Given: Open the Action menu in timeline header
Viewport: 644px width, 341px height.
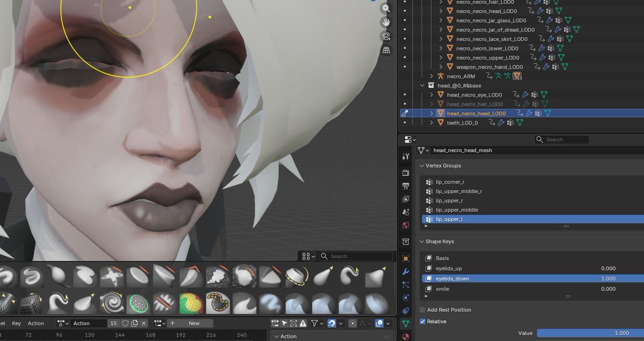Looking at the screenshot, I should point(36,323).
